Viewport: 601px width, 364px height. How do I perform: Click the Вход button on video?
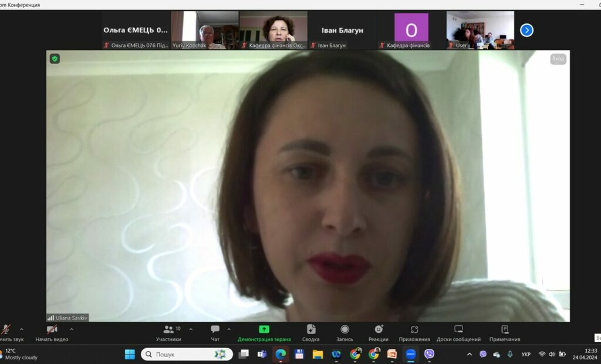[x=558, y=59]
